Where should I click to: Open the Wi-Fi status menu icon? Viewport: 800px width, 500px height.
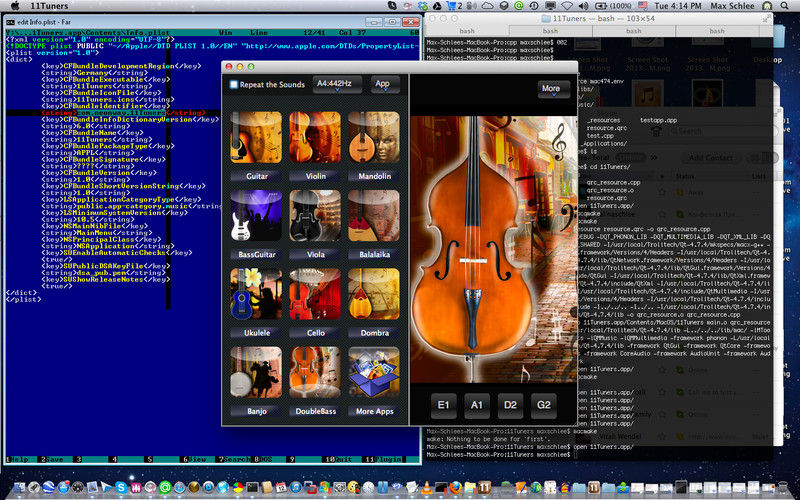567,6
